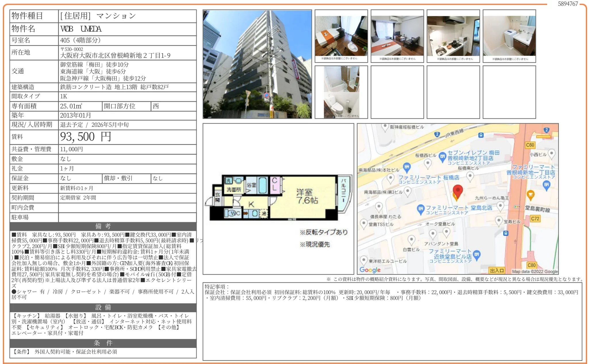Click the FamilyMart 桜橋店 convenience store icon
Viewport: 591px width, 364px height.
pyautogui.click(x=407, y=167)
